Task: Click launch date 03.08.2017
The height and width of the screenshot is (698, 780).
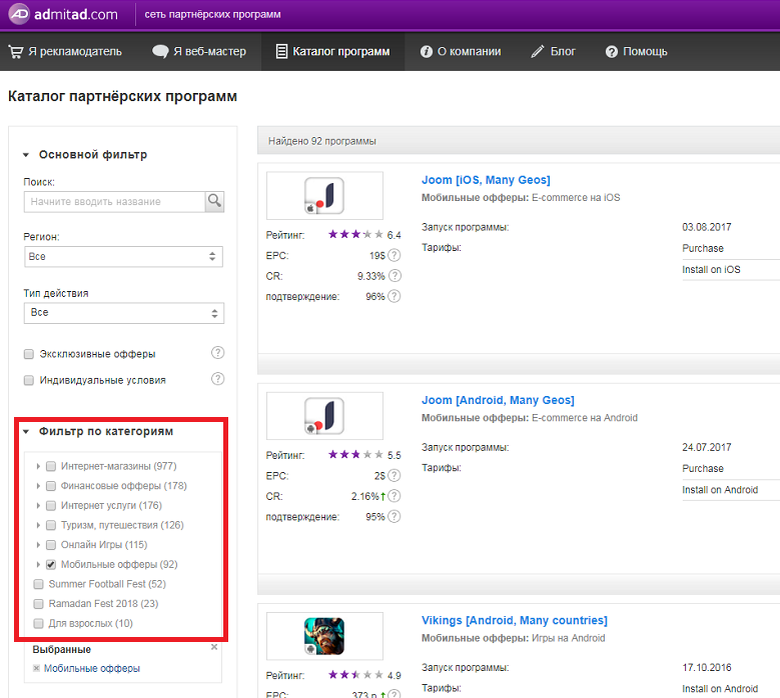Action: coord(706,227)
